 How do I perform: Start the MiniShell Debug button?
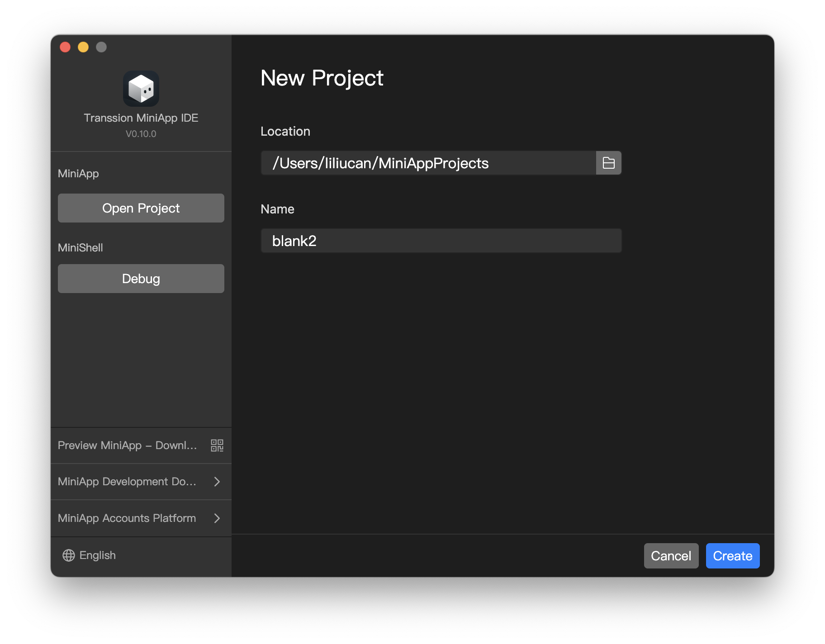[141, 279]
